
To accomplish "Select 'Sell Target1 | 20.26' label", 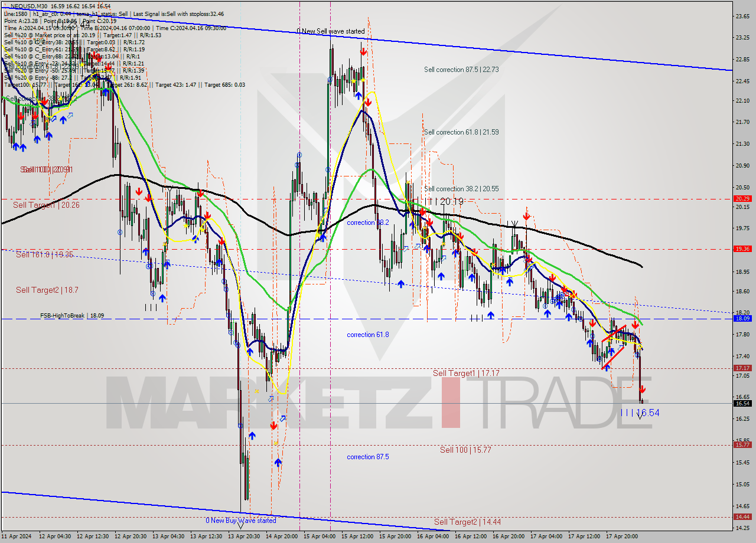I will [x=46, y=205].
